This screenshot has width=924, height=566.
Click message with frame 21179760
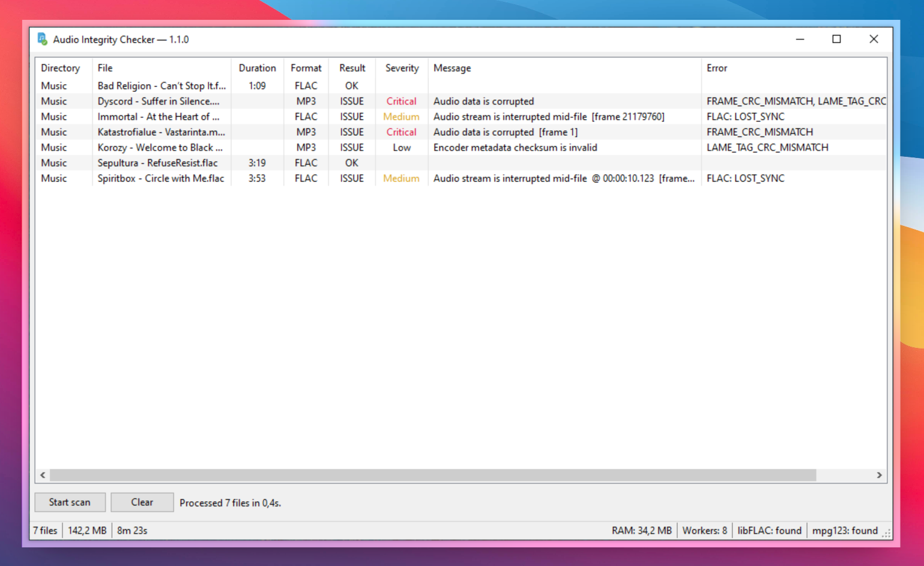click(x=549, y=117)
